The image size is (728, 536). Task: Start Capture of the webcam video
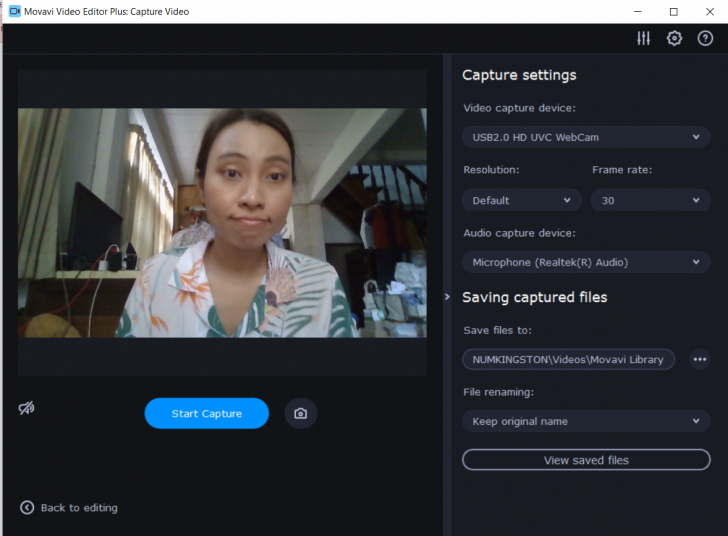coord(207,413)
